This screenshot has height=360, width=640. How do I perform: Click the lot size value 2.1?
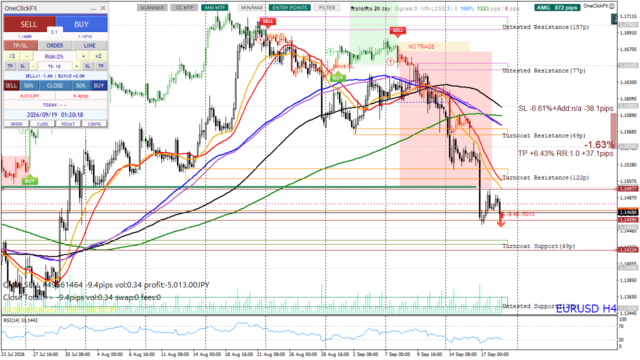(55, 32)
